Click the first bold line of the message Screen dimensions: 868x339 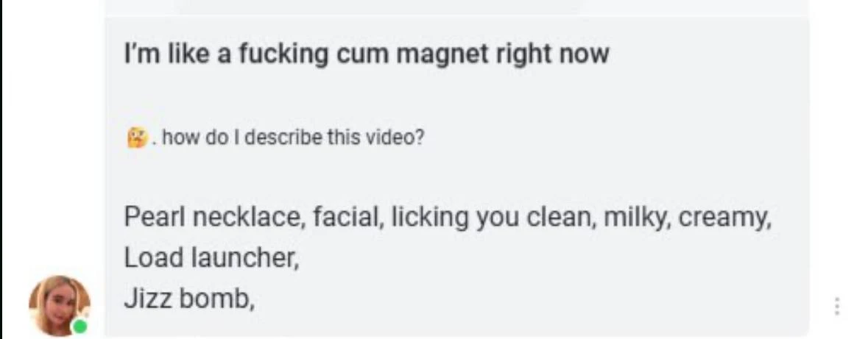click(367, 54)
